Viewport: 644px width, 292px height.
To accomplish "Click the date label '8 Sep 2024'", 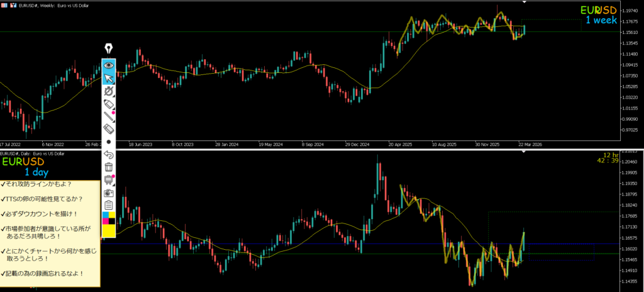I will 313,145.
